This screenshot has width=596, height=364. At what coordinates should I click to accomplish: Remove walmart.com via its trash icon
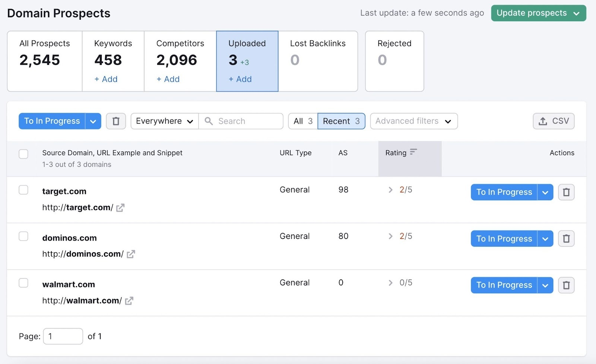(566, 285)
